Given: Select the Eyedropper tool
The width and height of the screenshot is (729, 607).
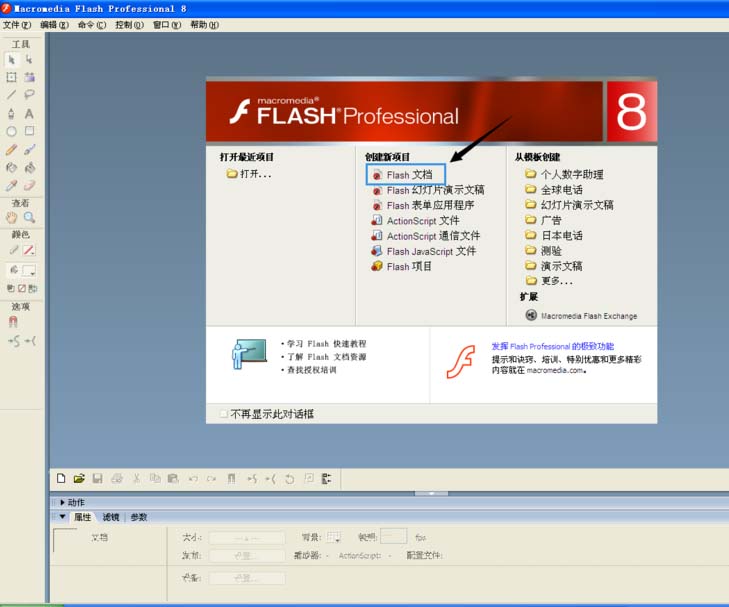Looking at the screenshot, I should tap(12, 185).
